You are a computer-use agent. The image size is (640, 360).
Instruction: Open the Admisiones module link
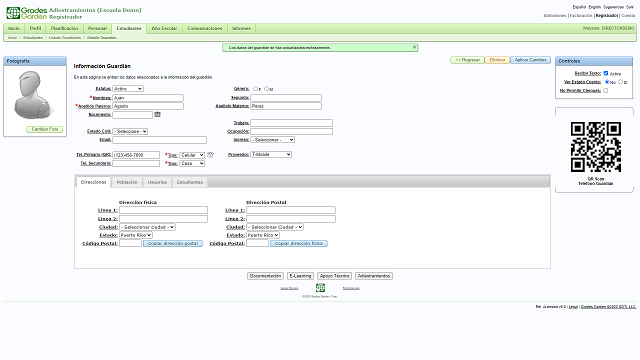555,16
